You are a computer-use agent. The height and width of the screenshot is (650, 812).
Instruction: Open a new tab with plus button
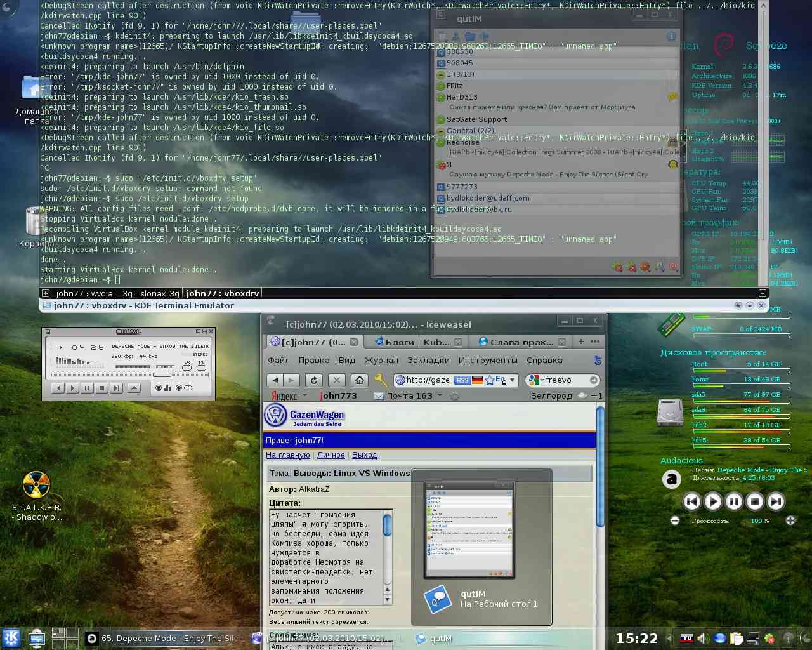tap(580, 342)
